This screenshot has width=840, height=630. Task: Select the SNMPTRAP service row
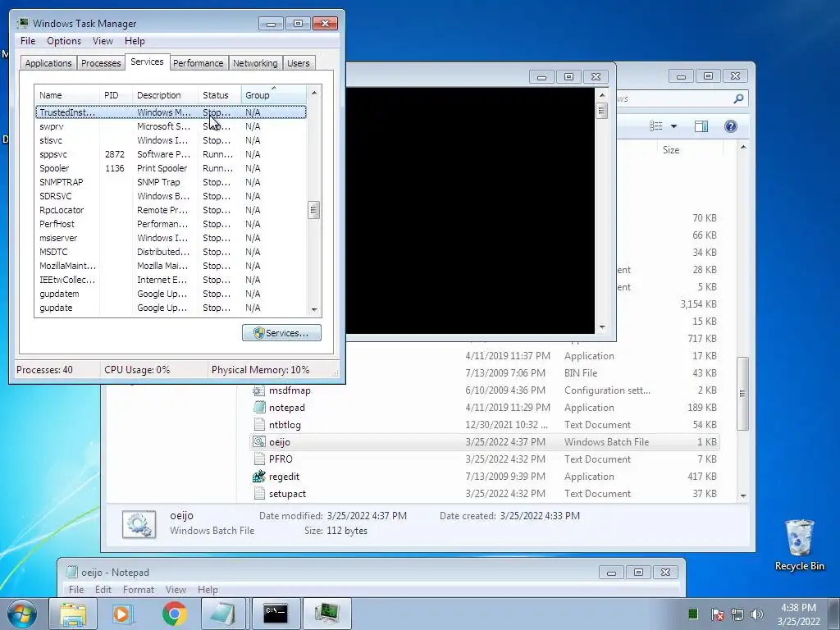(x=171, y=182)
